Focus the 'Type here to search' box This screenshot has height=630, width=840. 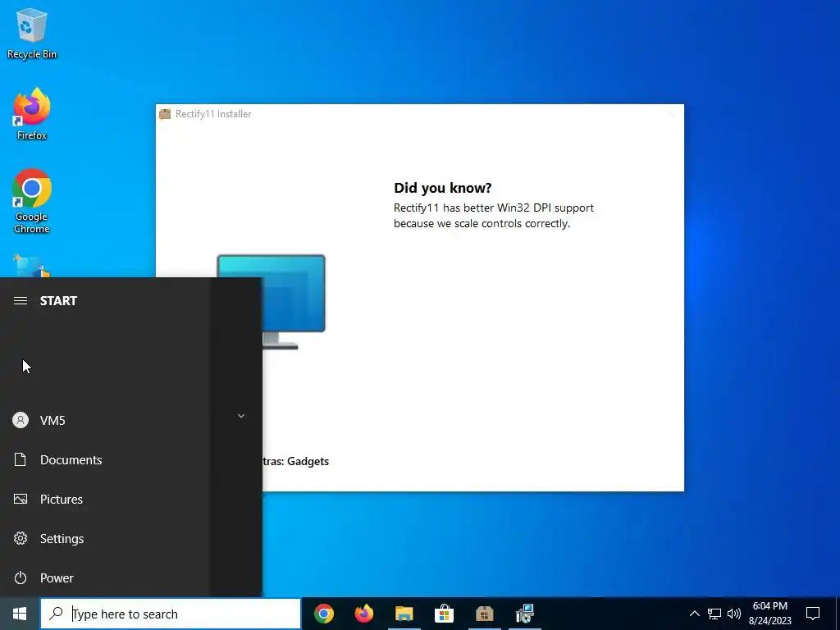171,614
